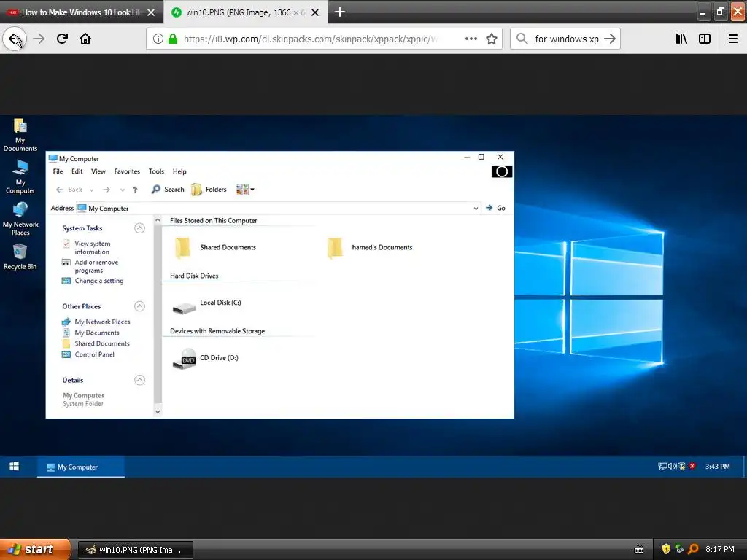This screenshot has height=560, width=747.
Task: Open the File menu in pictured My Computer
Action: pos(58,171)
